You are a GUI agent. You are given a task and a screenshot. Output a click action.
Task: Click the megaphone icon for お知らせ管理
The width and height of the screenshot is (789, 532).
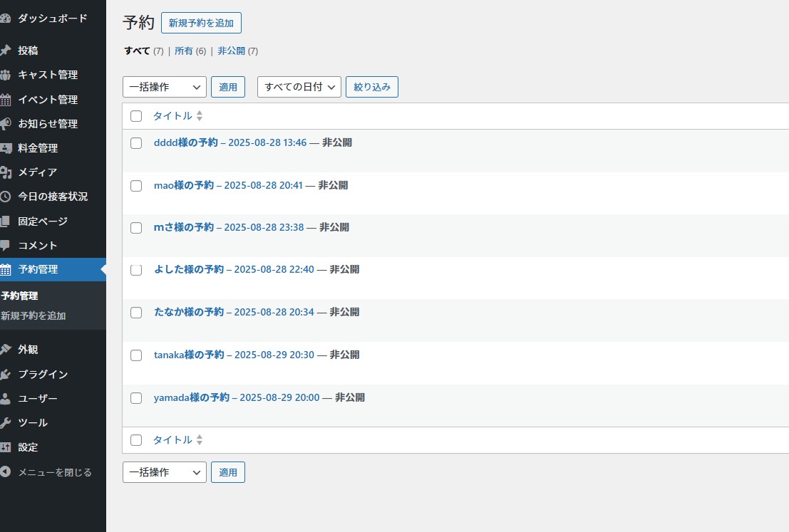tap(6, 124)
